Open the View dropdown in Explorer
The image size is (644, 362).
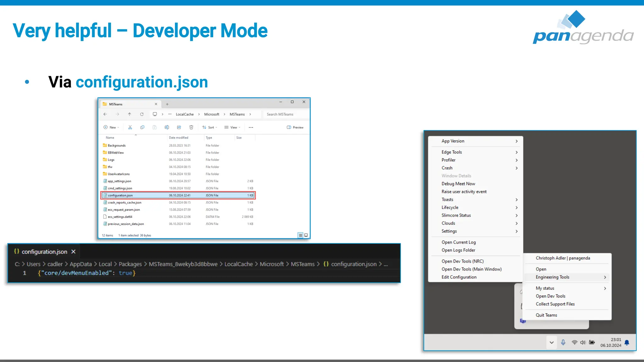pos(232,127)
